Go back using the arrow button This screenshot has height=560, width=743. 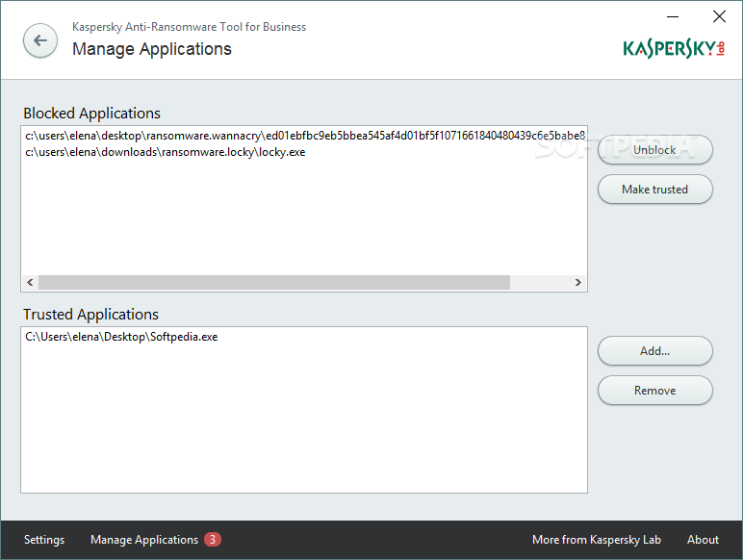(40, 40)
